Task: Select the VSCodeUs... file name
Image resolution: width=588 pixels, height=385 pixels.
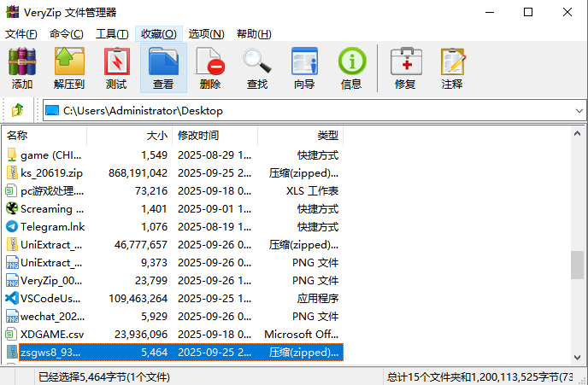Action: (50, 299)
